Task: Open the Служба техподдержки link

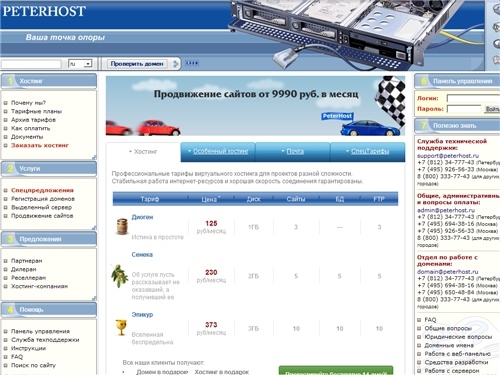Action: [45, 340]
